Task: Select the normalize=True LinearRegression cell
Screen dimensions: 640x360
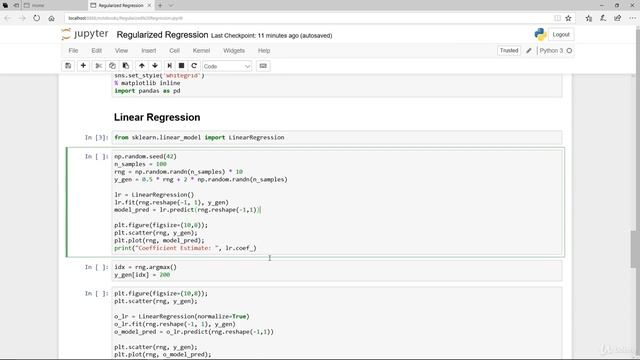Action: [337, 323]
